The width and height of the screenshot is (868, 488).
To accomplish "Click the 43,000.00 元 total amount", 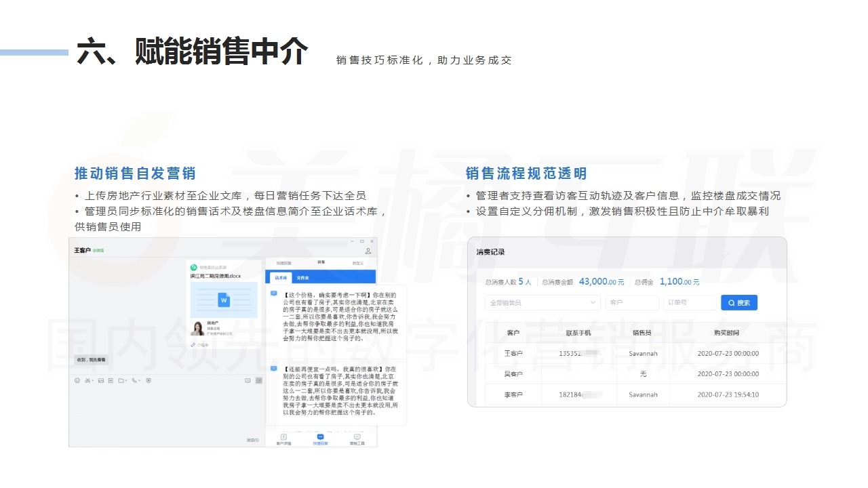I will pyautogui.click(x=601, y=281).
